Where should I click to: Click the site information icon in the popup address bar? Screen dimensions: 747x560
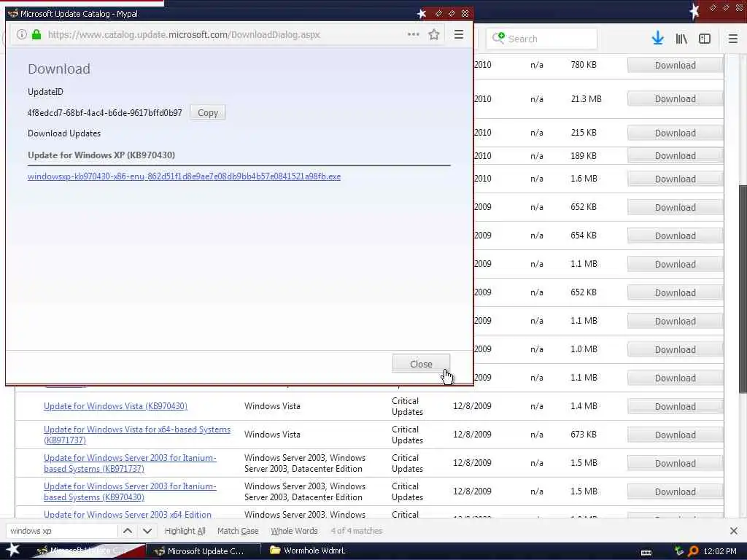click(x=21, y=34)
